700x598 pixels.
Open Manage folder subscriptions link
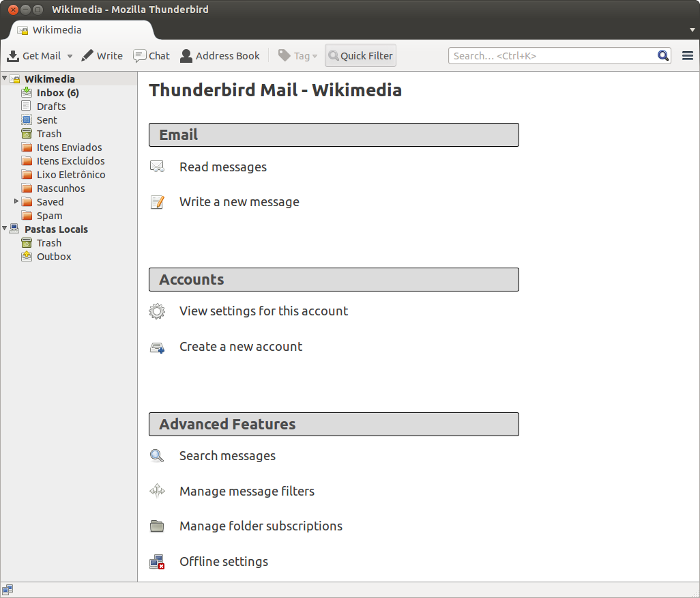(261, 526)
